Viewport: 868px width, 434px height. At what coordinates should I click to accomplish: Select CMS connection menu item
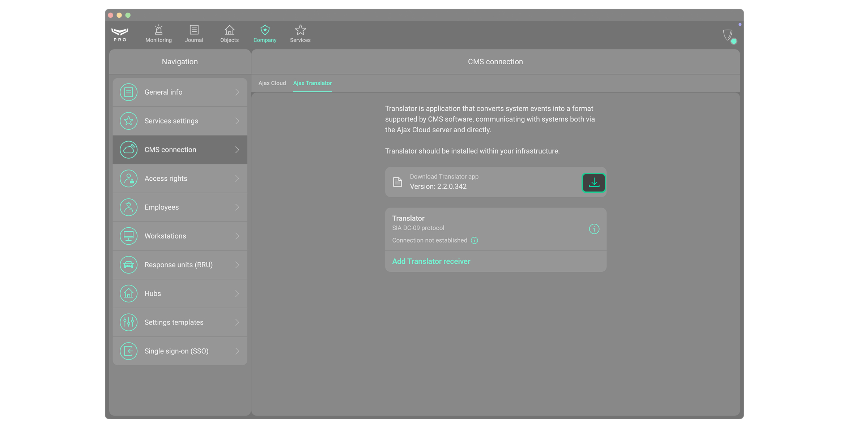click(x=180, y=150)
